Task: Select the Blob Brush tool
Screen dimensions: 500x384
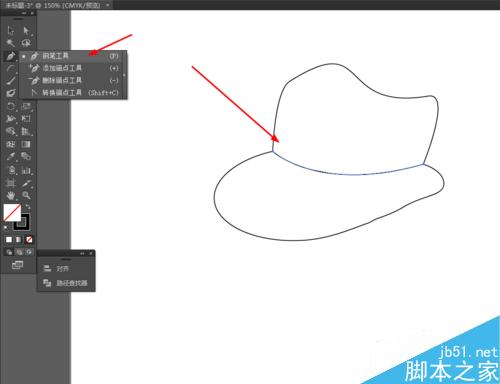Action: [x=11, y=93]
